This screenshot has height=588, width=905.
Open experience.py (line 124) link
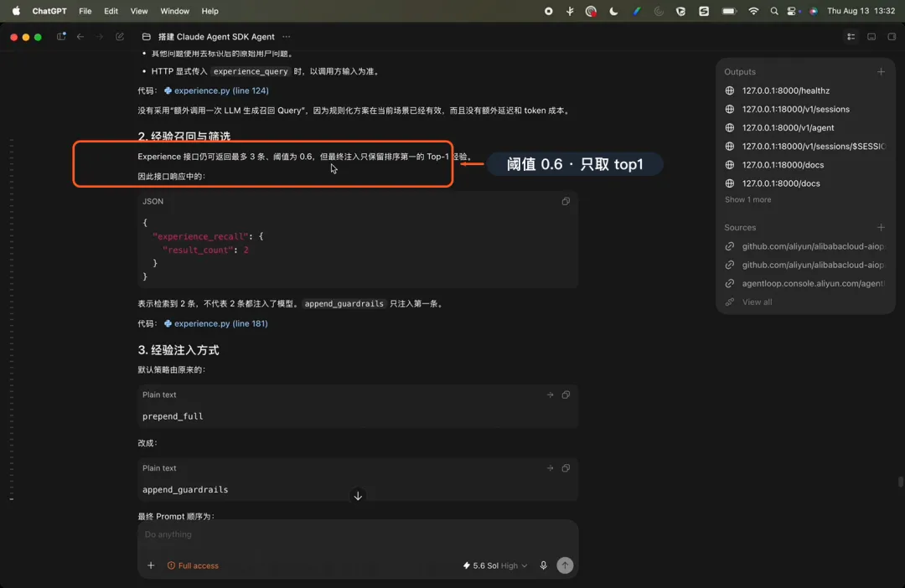[216, 90]
